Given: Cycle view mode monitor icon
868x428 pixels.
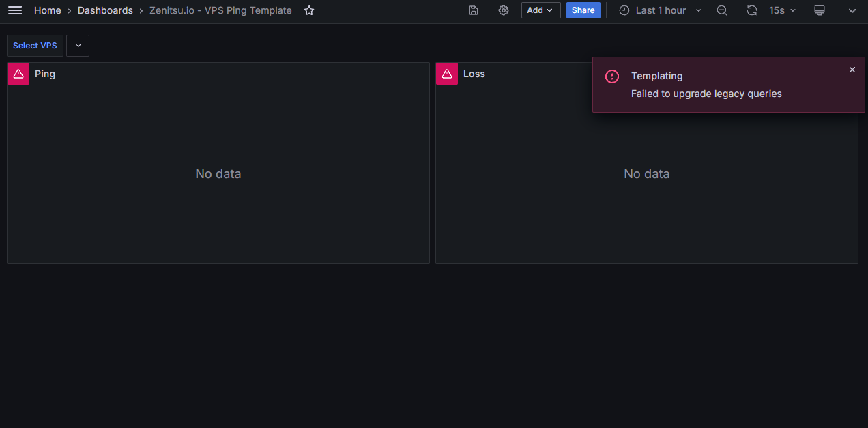Looking at the screenshot, I should (820, 10).
